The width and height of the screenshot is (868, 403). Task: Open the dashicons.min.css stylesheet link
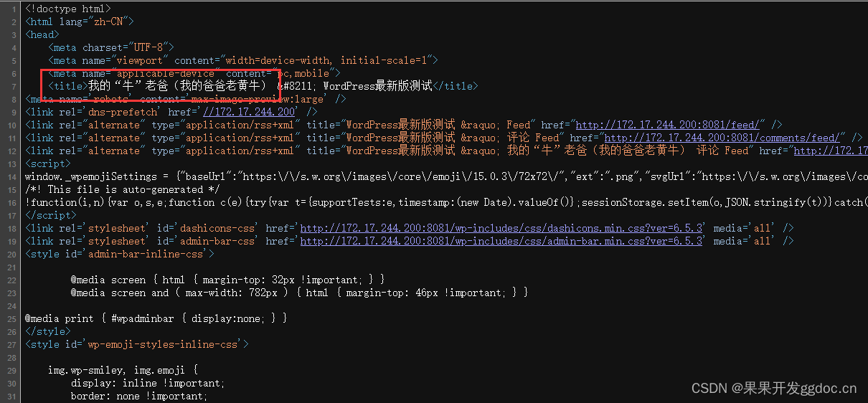[501, 228]
